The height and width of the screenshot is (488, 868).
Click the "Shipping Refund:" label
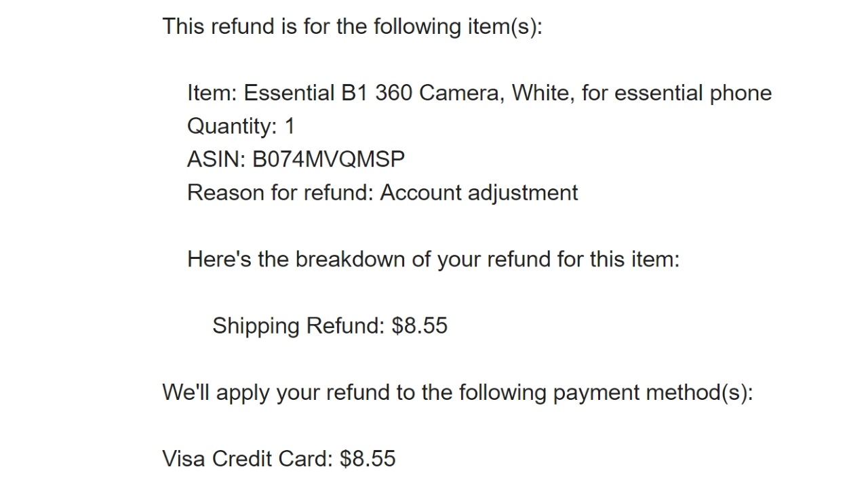pos(298,325)
